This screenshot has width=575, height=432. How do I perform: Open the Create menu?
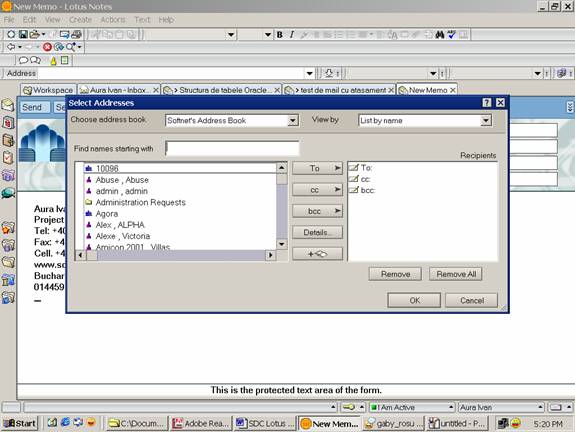(x=80, y=19)
